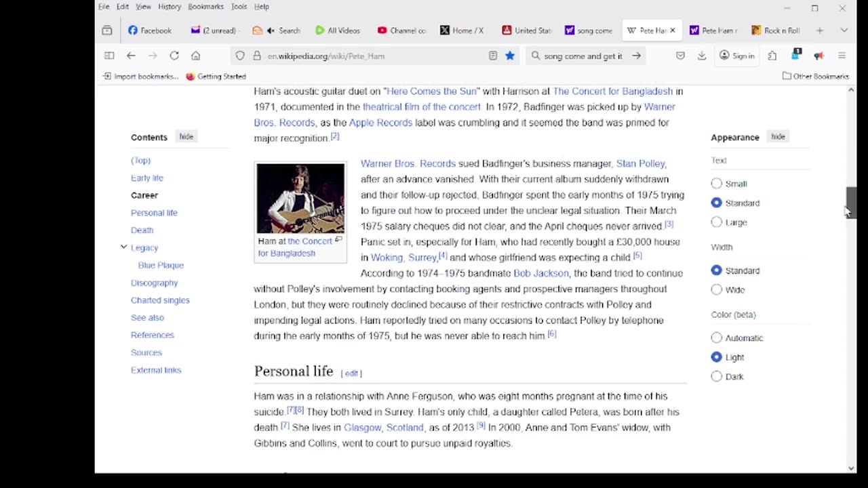Click the search arrow go button

[636, 56]
